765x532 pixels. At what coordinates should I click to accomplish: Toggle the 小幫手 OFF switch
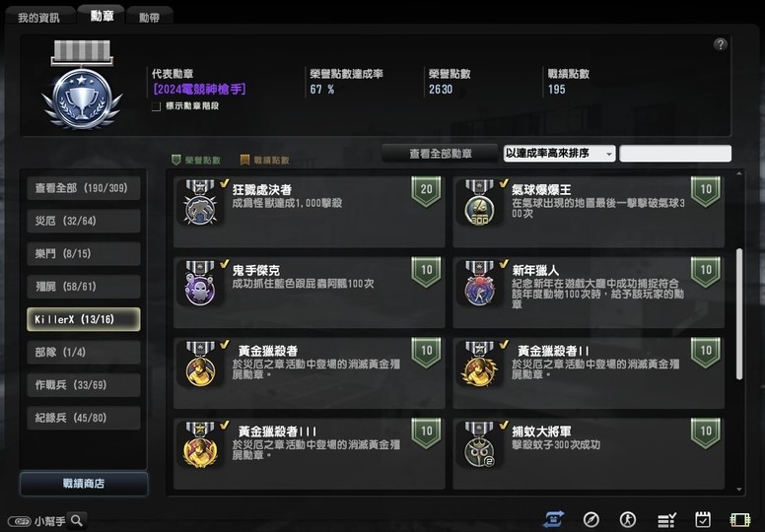coord(20,521)
